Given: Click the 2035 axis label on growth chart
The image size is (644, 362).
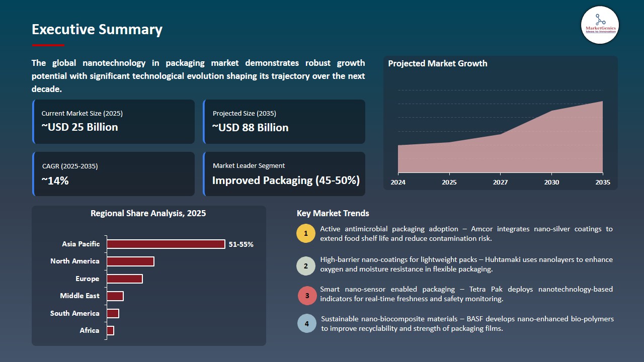Looking at the screenshot, I should [602, 183].
